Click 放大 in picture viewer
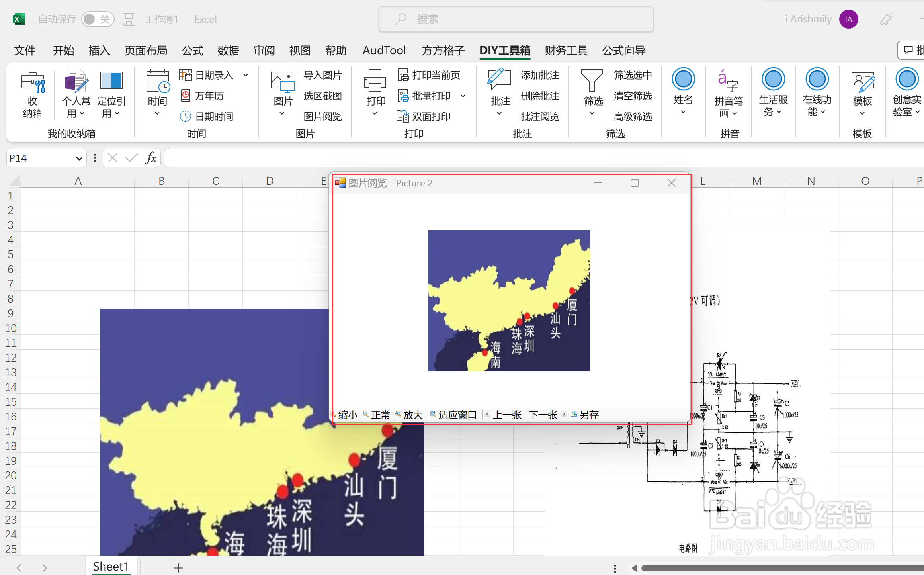Viewport: 924px width, 575px height. click(x=409, y=415)
